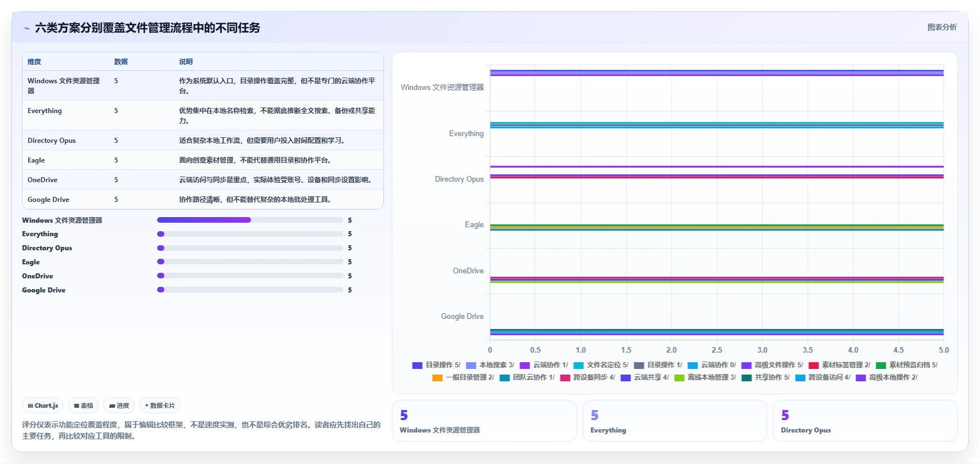This screenshot has width=980, height=464.
Task: Click the description starting 优势集中在本地名称检索
Action: click(277, 115)
